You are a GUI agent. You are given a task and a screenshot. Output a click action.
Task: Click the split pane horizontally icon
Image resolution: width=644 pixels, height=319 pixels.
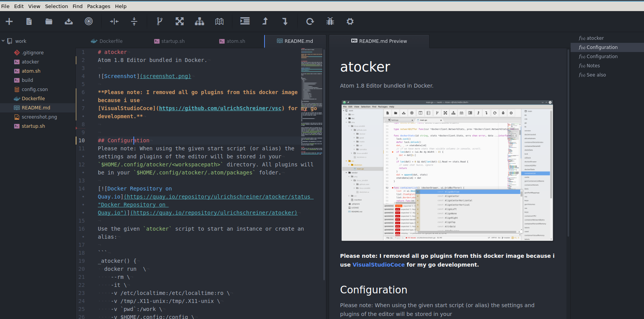(114, 21)
